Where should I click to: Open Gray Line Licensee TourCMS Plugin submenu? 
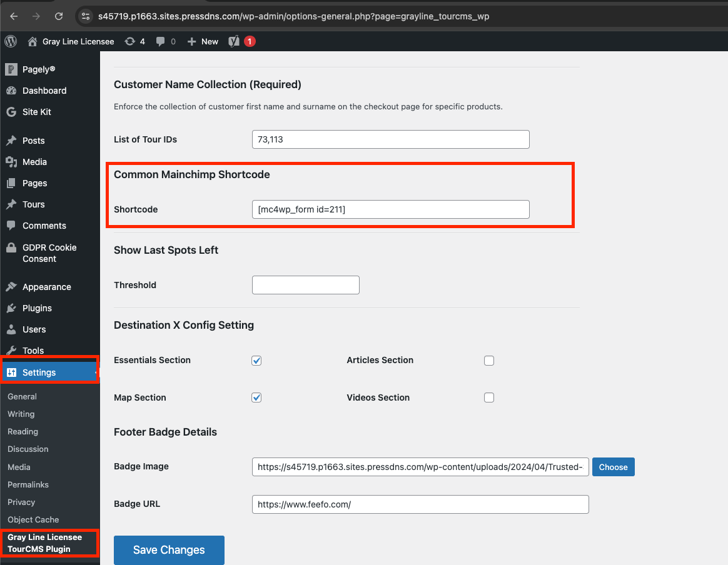tap(44, 542)
